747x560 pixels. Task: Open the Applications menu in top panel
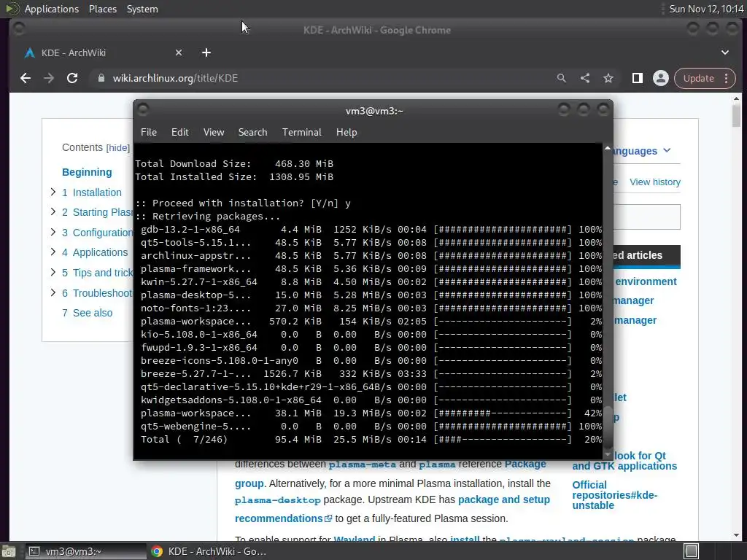coord(52,9)
